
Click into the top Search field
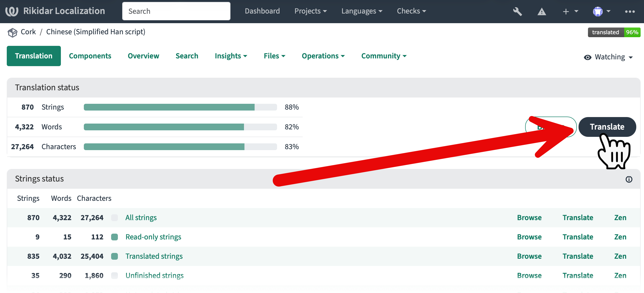coord(176,11)
